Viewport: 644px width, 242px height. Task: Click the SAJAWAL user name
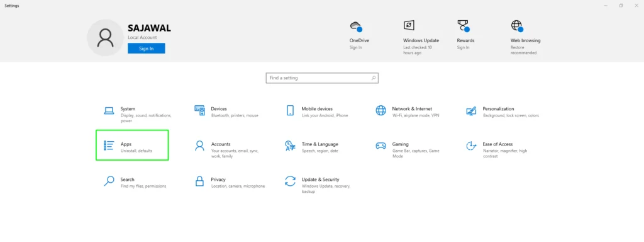pyautogui.click(x=149, y=28)
